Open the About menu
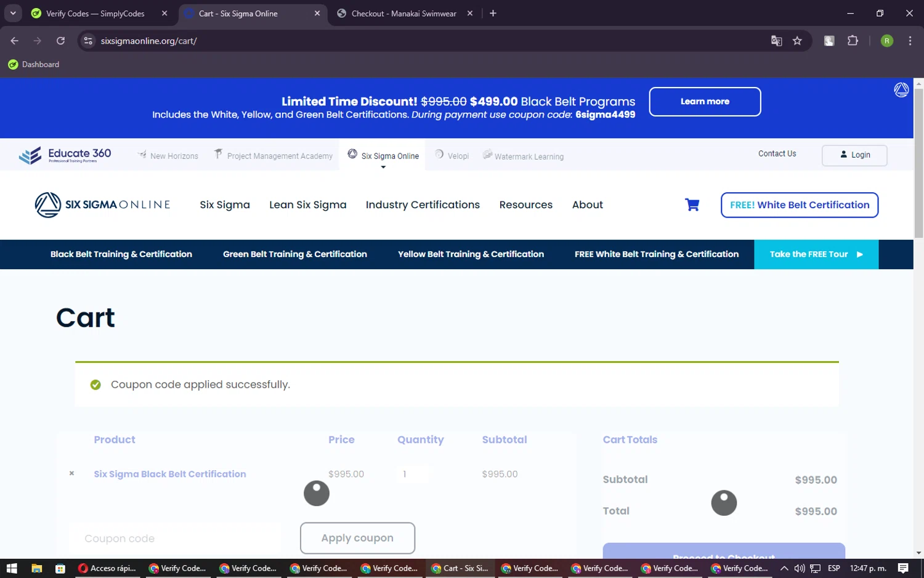Viewport: 924px width, 578px height. pyautogui.click(x=588, y=205)
